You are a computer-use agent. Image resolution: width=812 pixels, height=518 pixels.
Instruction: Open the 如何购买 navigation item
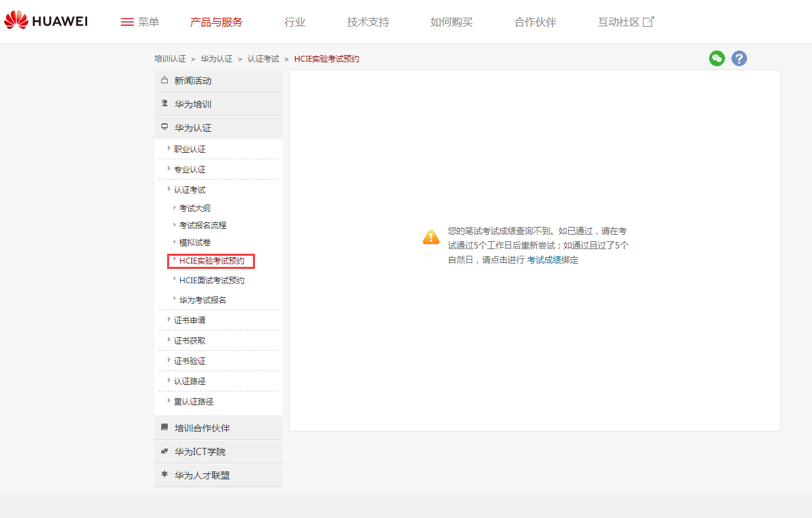pos(452,22)
